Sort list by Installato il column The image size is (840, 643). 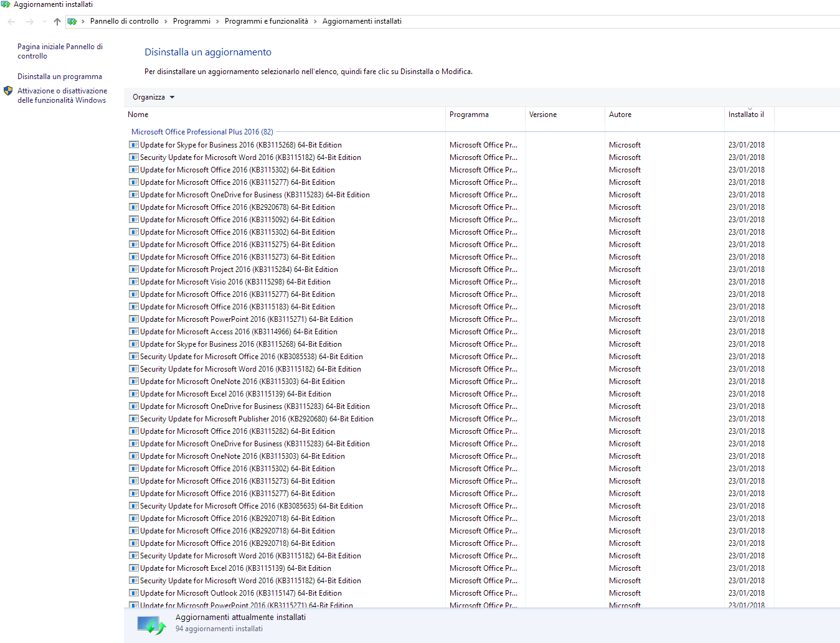(749, 115)
